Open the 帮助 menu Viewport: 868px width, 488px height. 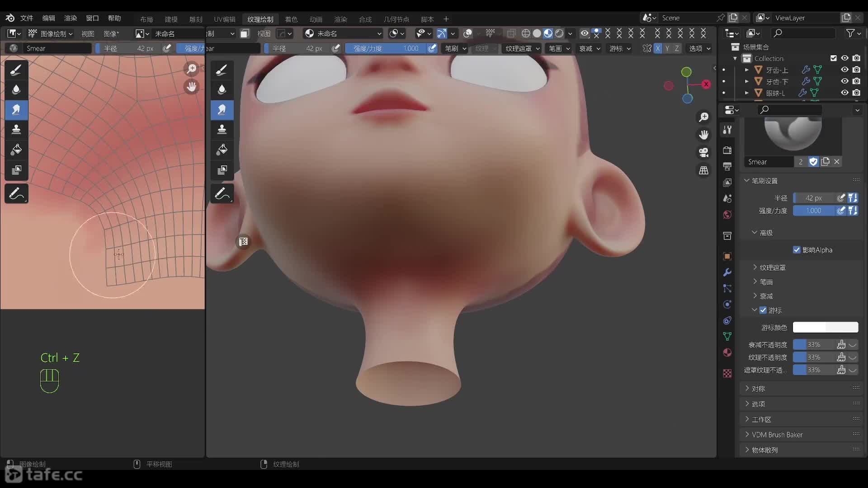(114, 18)
